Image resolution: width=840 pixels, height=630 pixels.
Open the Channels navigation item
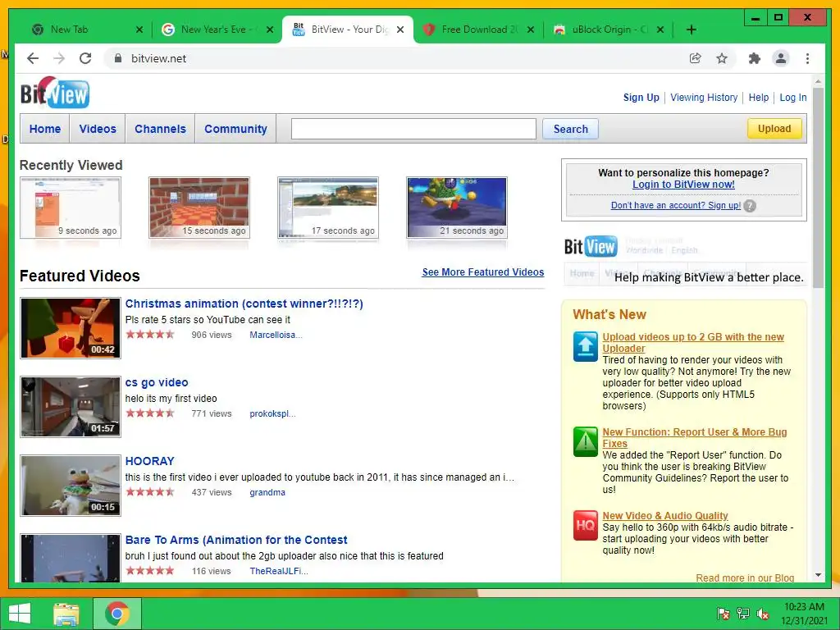click(x=160, y=129)
